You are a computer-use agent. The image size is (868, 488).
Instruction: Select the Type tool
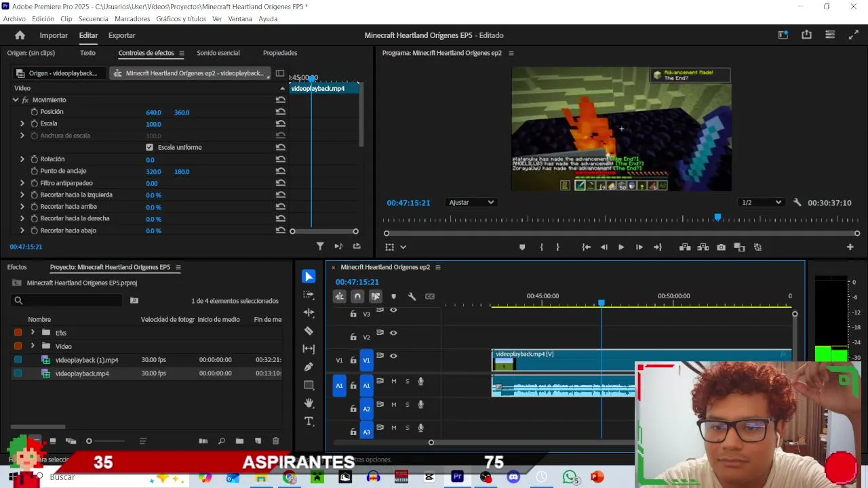coord(309,421)
